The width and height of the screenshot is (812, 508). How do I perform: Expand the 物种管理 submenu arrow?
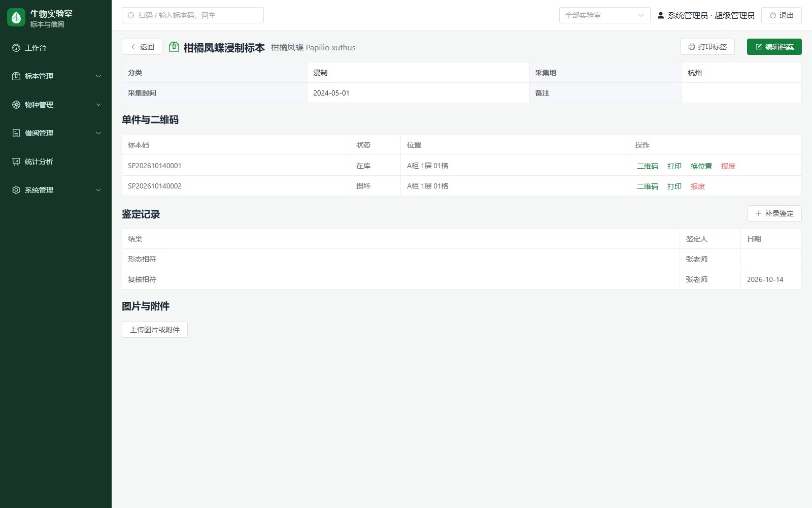pos(98,105)
